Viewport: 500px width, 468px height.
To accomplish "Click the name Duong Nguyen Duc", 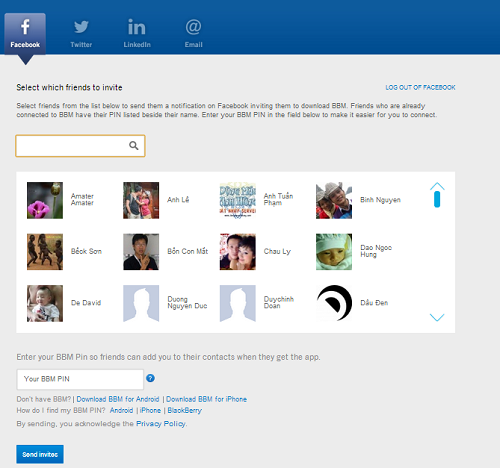I will pyautogui.click(x=187, y=302).
